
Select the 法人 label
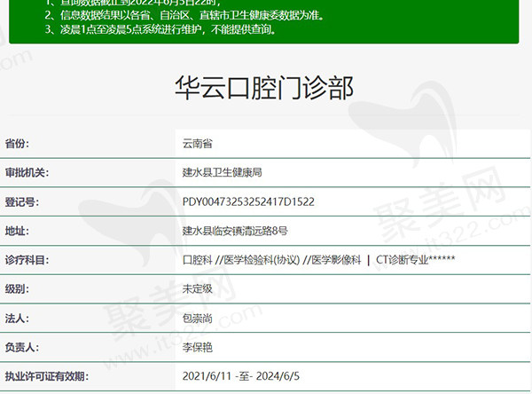point(17,319)
